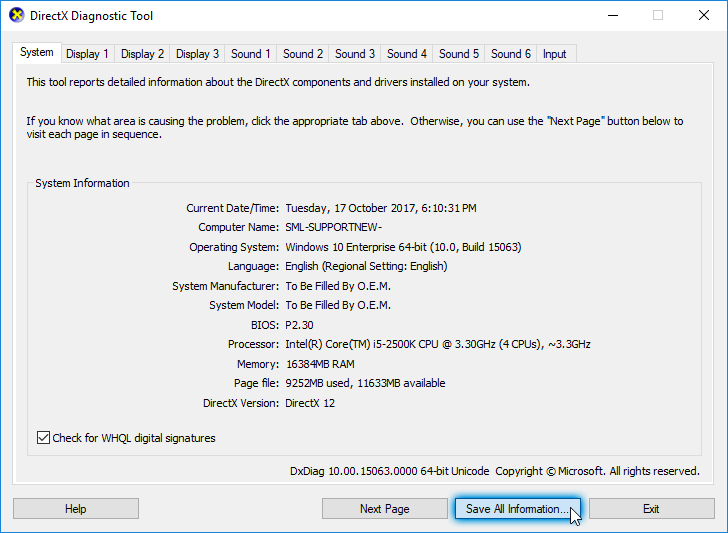Click the Windows 10 Enterprise 64-bit value
728x533 pixels.
(403, 247)
